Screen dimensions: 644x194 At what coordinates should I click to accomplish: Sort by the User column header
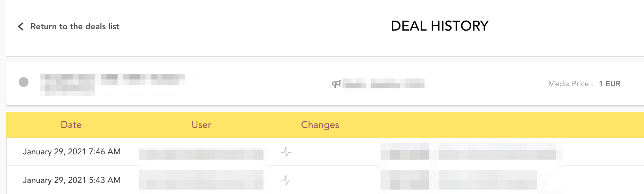pos(201,125)
